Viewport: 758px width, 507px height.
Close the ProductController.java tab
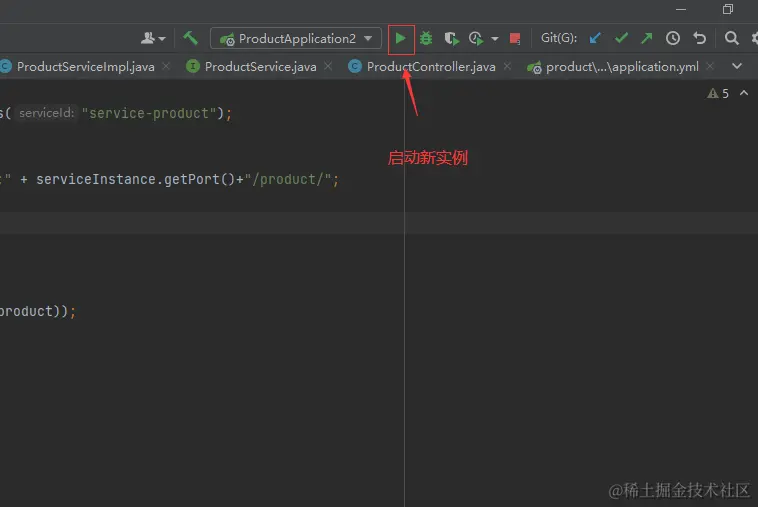pyautogui.click(x=507, y=66)
